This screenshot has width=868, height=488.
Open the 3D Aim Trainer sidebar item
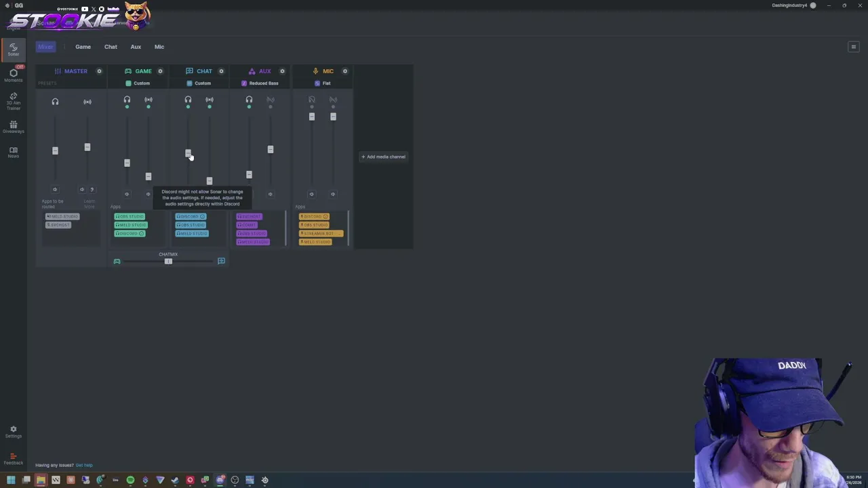tap(13, 101)
